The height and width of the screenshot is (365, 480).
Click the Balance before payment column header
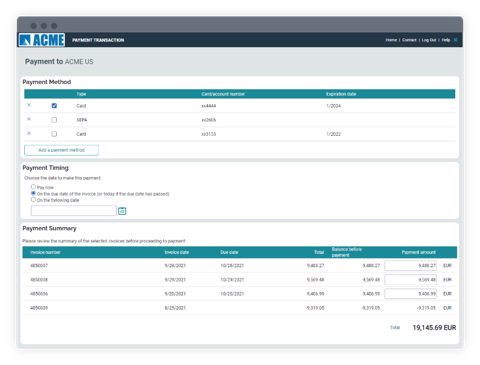tap(347, 252)
